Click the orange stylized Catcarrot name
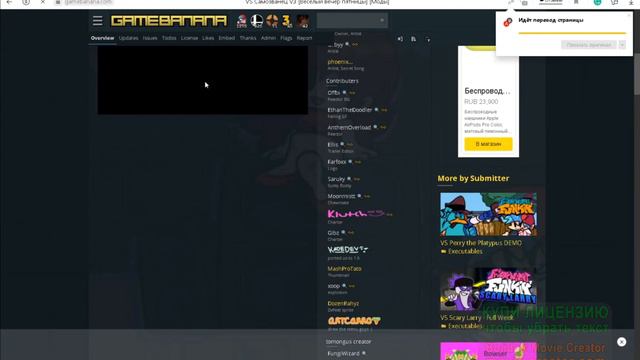Viewport: 640px width, 360px height. (x=354, y=321)
